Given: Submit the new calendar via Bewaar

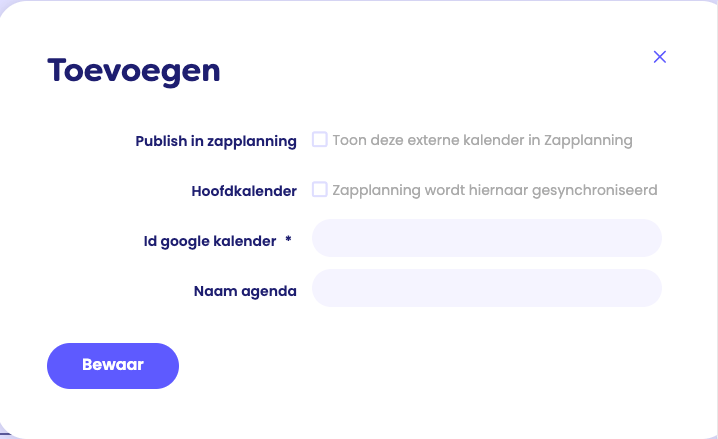Looking at the screenshot, I should pyautogui.click(x=113, y=366).
